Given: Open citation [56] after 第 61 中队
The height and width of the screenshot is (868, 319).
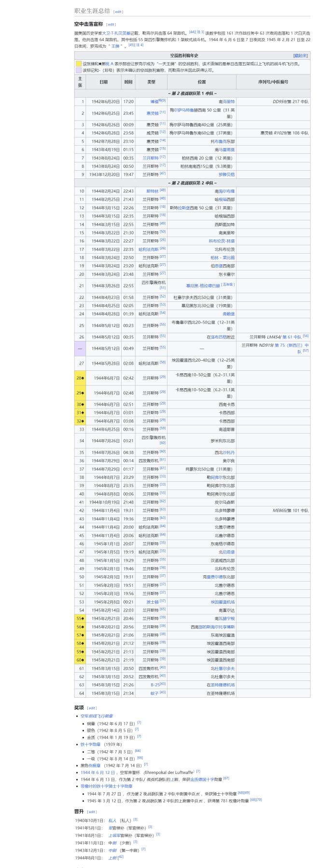Looking at the screenshot, I should (306, 336).
